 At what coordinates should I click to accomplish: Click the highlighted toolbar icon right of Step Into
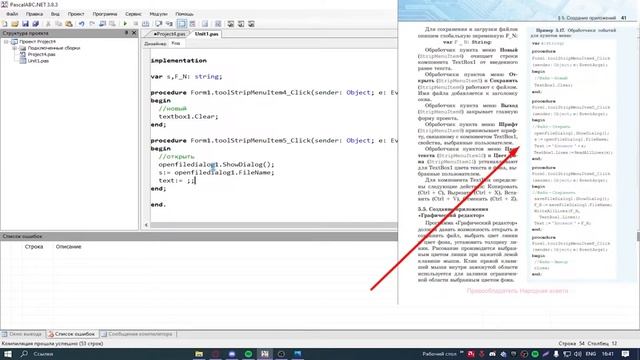[x=182, y=24]
